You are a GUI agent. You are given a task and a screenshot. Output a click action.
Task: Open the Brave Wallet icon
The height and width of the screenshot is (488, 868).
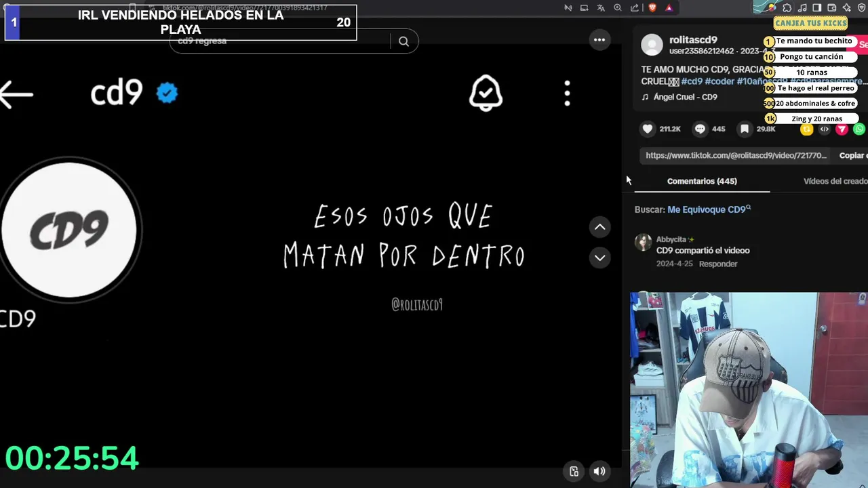(832, 7)
